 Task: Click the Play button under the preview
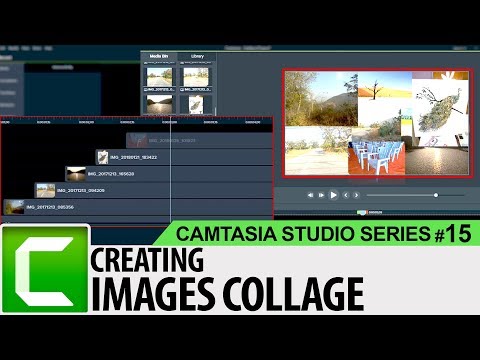pos(333,195)
